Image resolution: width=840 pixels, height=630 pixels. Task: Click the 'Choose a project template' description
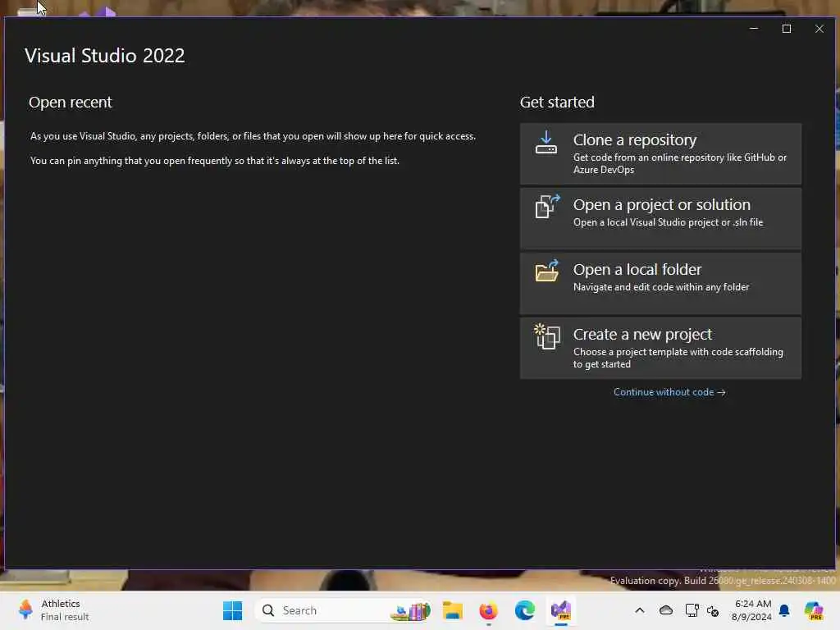click(x=678, y=358)
